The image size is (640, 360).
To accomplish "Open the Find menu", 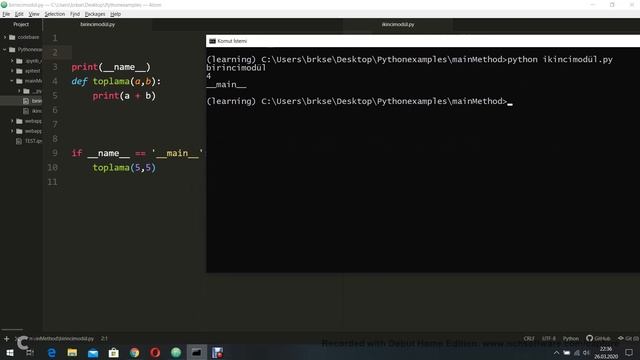I will (75, 14).
